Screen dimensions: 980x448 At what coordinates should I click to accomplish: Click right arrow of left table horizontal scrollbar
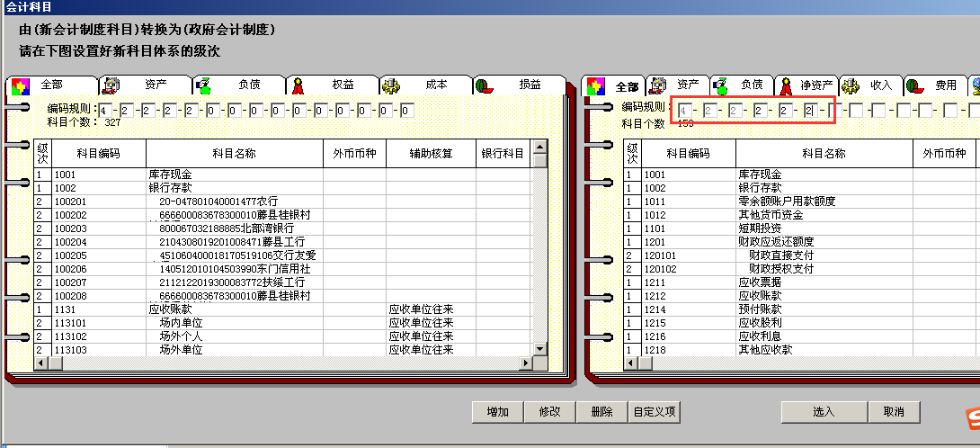coord(526,363)
